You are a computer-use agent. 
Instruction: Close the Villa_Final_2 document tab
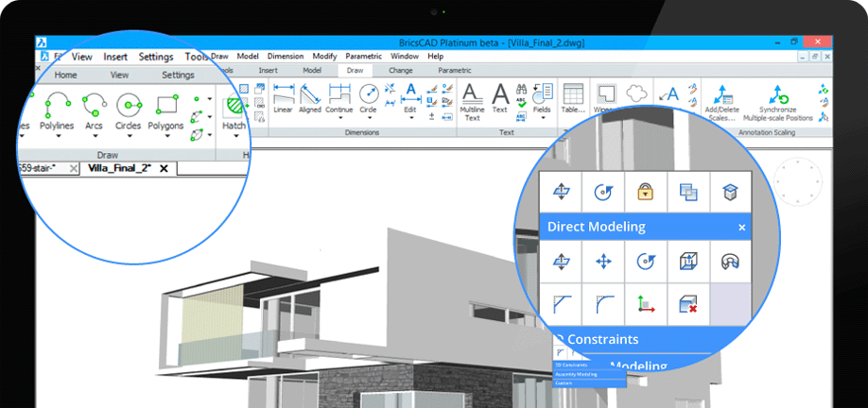tap(164, 169)
